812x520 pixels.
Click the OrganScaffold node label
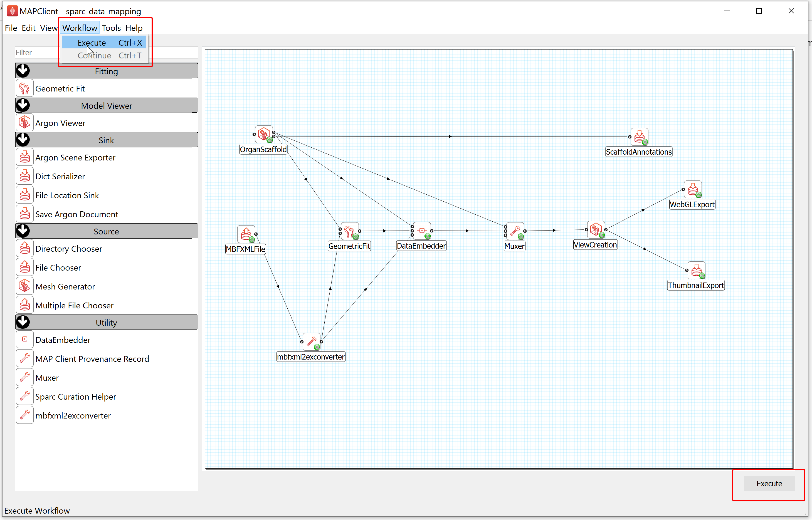coord(263,149)
